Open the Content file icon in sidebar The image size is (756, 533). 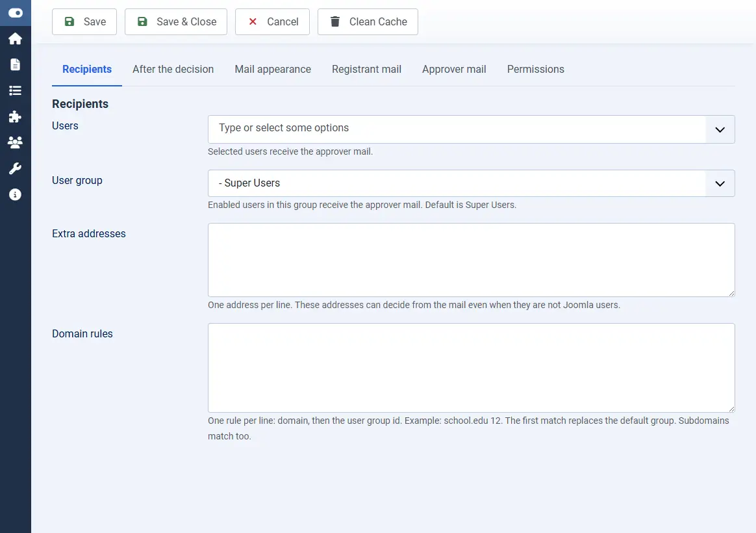(x=16, y=64)
